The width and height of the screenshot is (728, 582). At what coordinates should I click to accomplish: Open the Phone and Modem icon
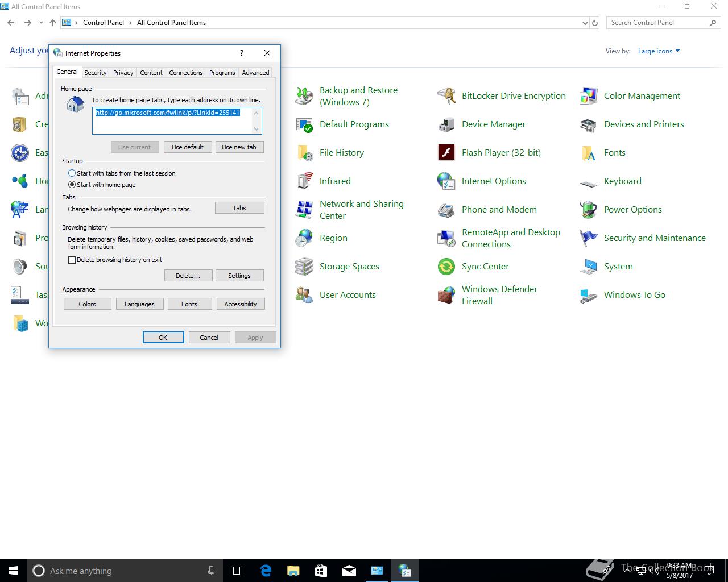coord(446,210)
